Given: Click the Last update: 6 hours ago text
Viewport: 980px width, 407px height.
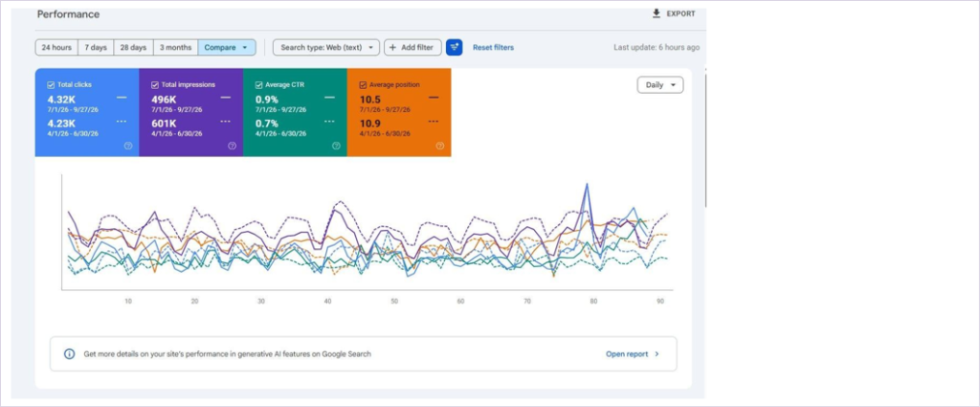Looking at the screenshot, I should 657,48.
